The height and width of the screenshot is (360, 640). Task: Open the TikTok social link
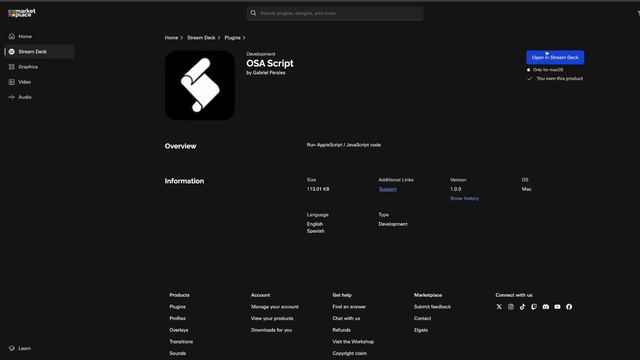coord(522,307)
